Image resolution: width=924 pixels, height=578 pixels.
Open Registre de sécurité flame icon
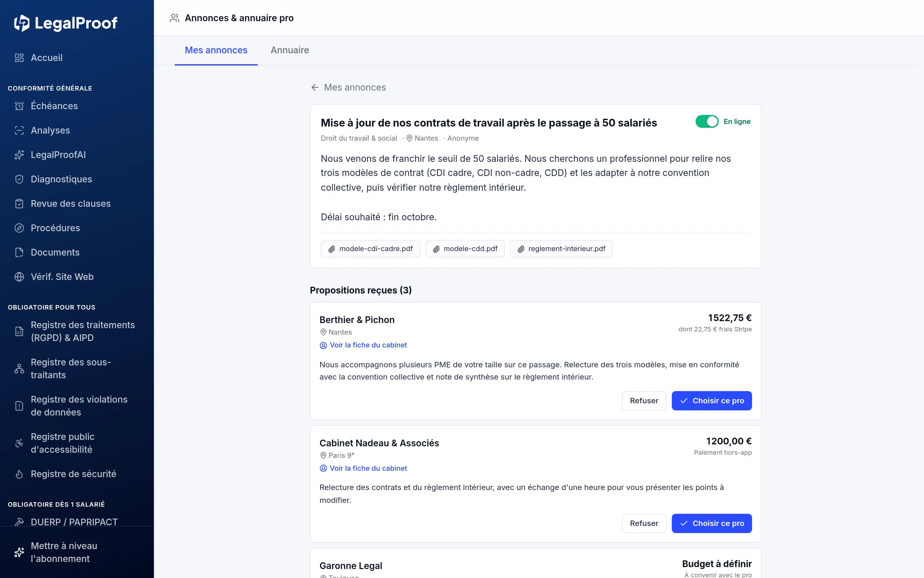pos(19,474)
